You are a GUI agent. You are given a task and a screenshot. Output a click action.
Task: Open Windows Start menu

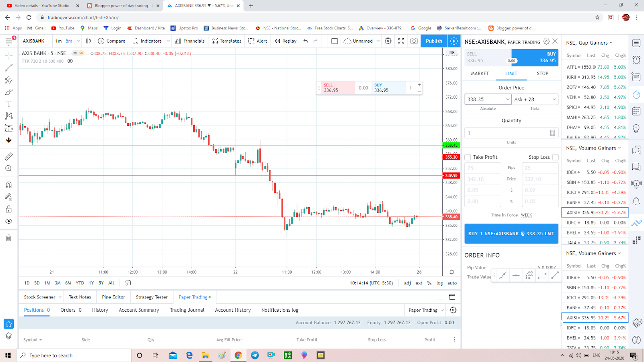click(8, 355)
